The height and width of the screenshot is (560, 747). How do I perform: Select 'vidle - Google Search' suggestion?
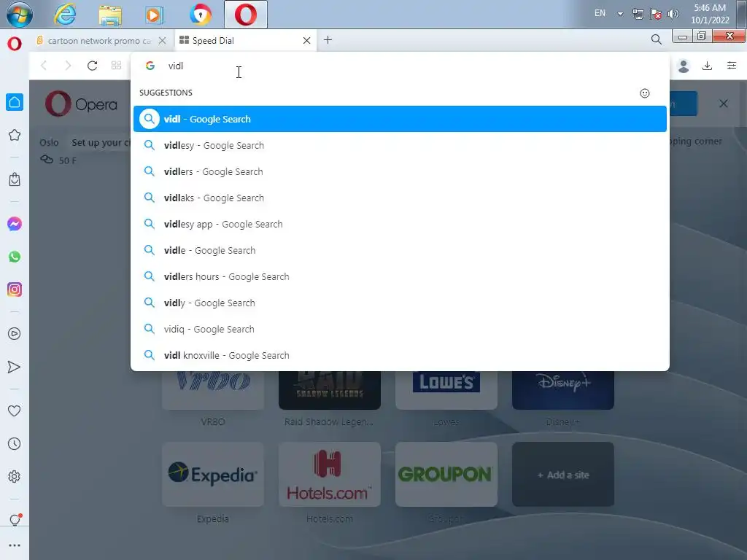click(x=400, y=250)
